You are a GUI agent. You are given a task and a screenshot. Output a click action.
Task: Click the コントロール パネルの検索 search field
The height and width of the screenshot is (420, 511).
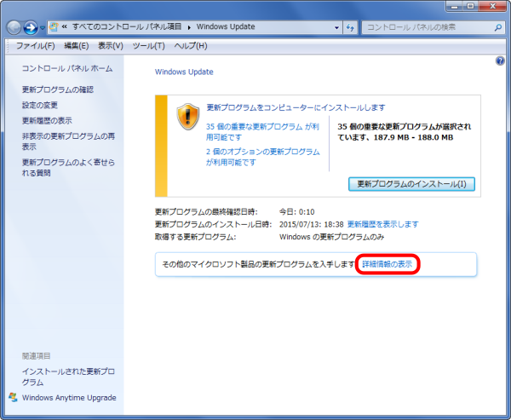(x=433, y=27)
